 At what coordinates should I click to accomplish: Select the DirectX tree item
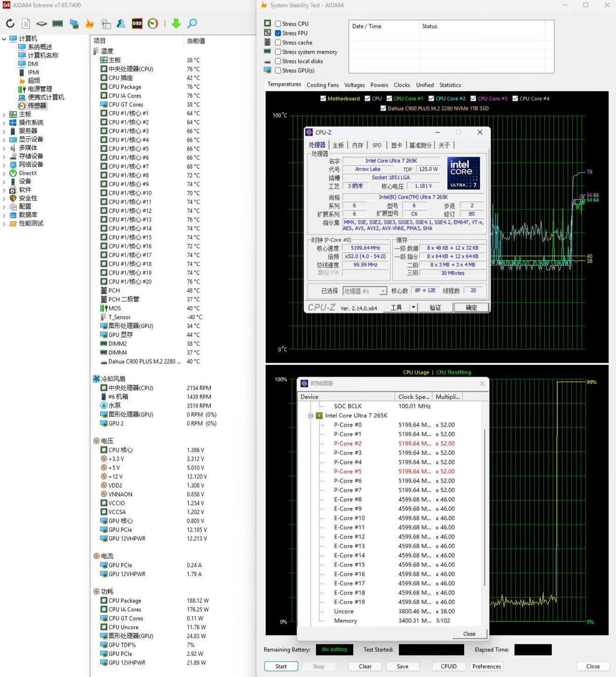[23, 173]
